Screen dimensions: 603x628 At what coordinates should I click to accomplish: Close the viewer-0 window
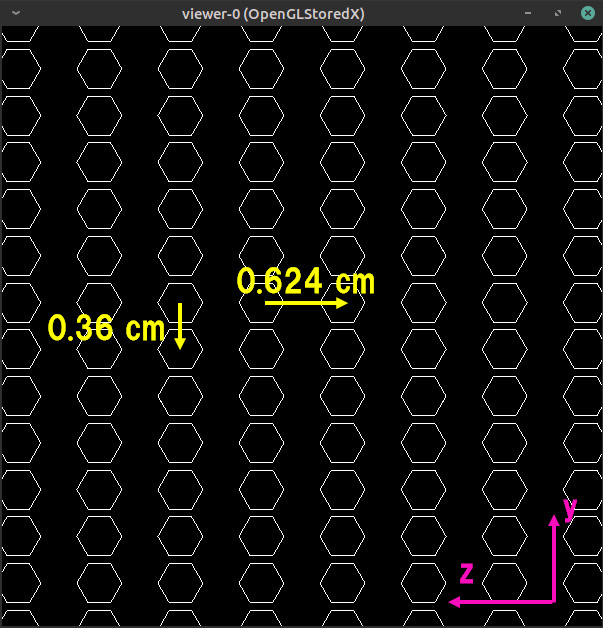588,13
